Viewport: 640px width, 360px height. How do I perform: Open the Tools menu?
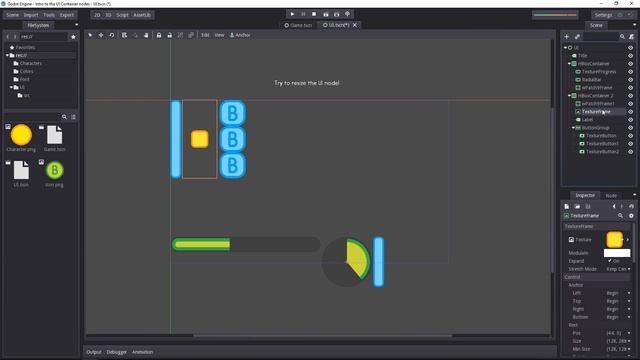49,15
